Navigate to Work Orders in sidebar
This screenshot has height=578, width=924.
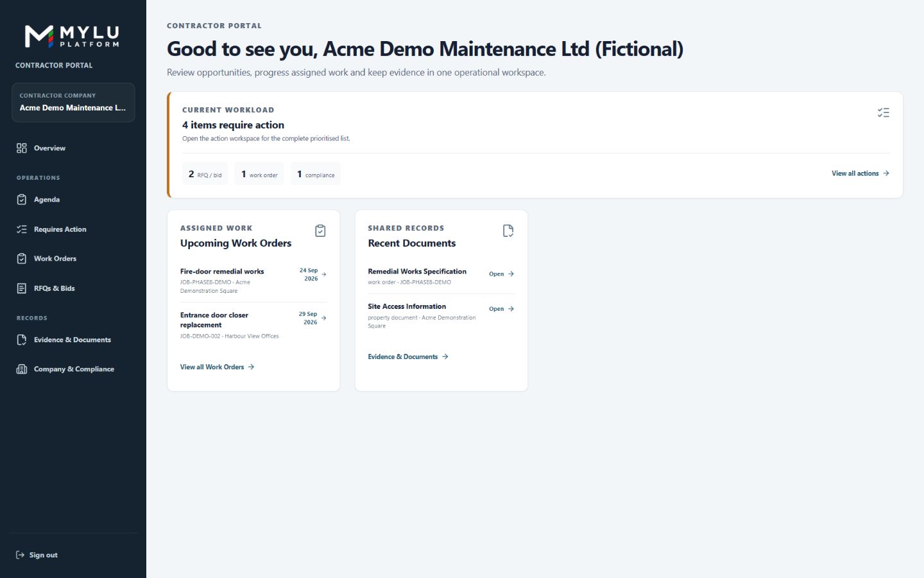pyautogui.click(x=73, y=259)
